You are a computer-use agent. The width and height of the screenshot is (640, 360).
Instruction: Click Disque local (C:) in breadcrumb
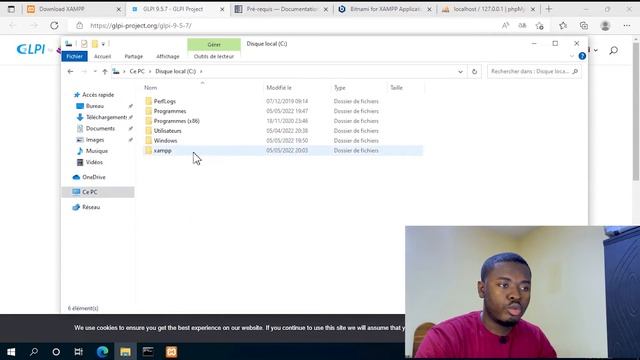176,71
